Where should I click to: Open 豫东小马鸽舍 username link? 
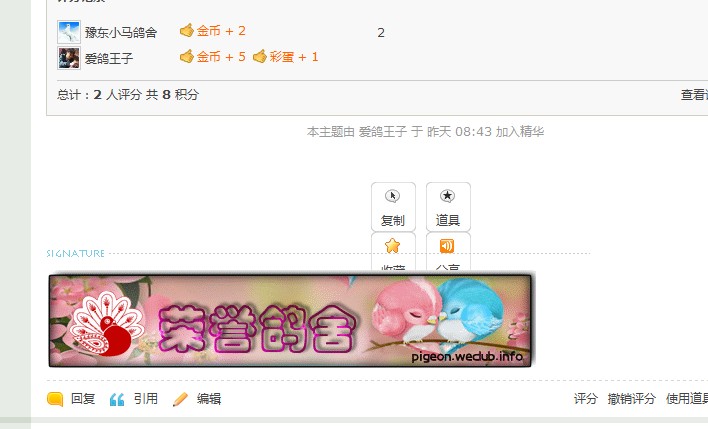click(x=121, y=33)
